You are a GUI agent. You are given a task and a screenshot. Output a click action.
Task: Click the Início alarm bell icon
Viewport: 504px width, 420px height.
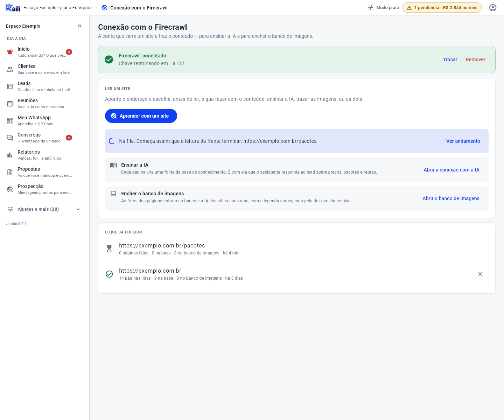[10, 52]
